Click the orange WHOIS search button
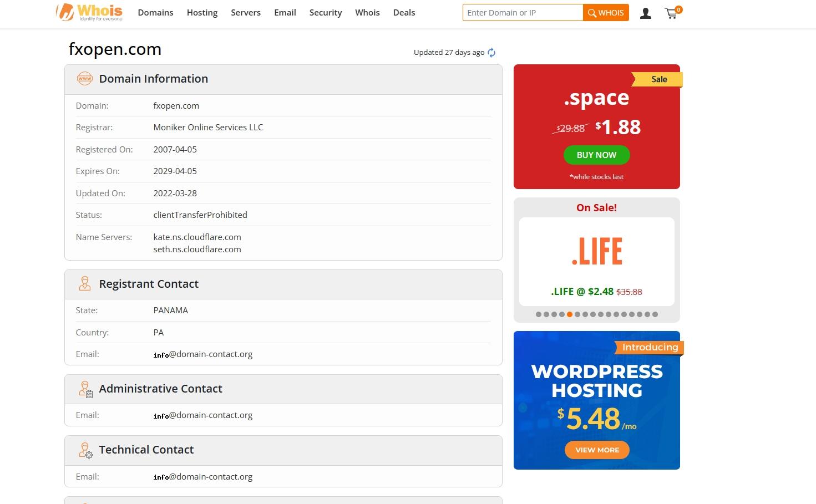Screen dimensions: 816x504 606,13
